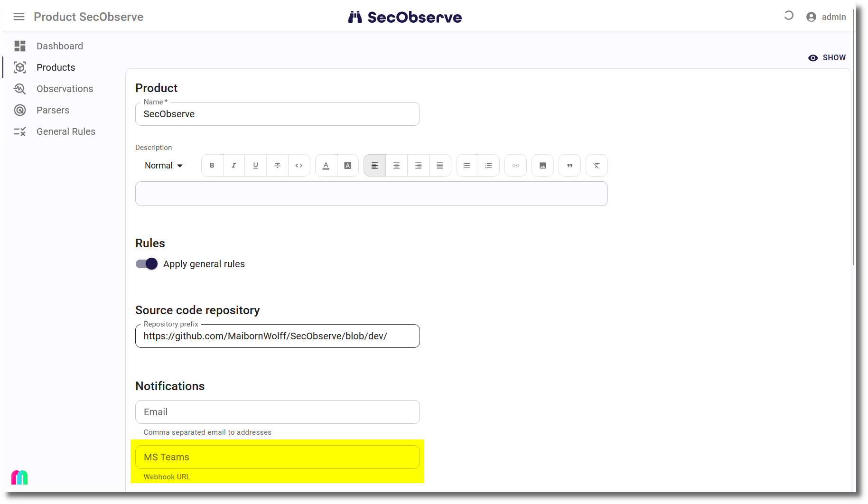The height and width of the screenshot is (504, 868).
Task: Insert an image in the description
Action: [542, 166]
